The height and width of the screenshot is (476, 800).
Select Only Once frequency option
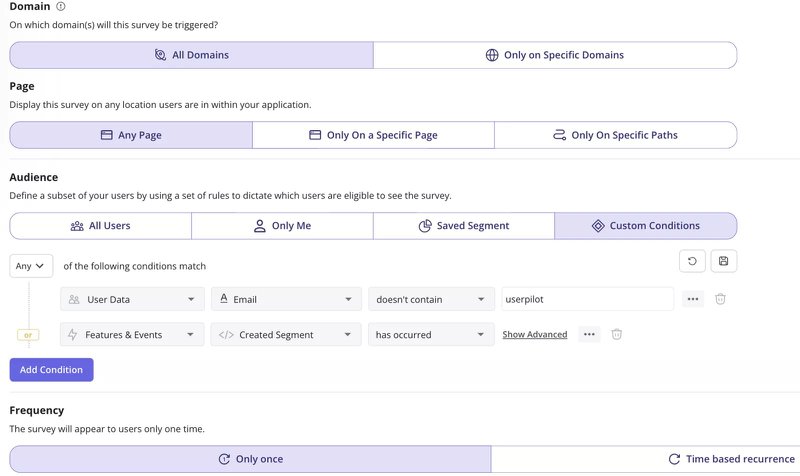click(x=250, y=459)
